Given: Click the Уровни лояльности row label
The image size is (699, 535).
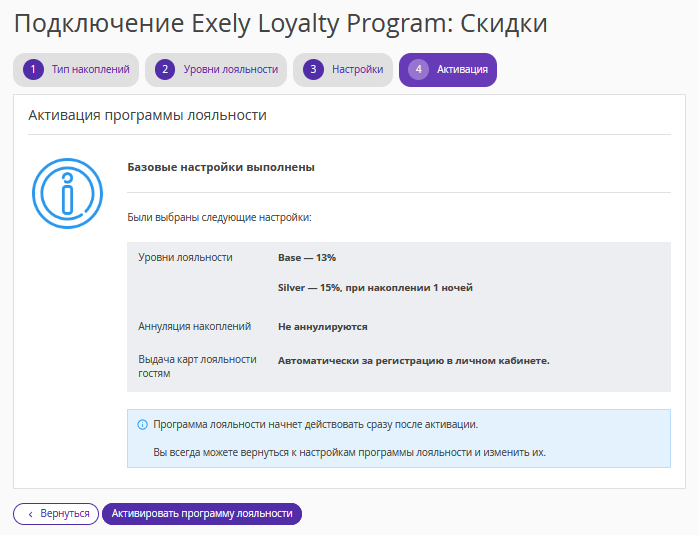Looking at the screenshot, I should coord(185,257).
